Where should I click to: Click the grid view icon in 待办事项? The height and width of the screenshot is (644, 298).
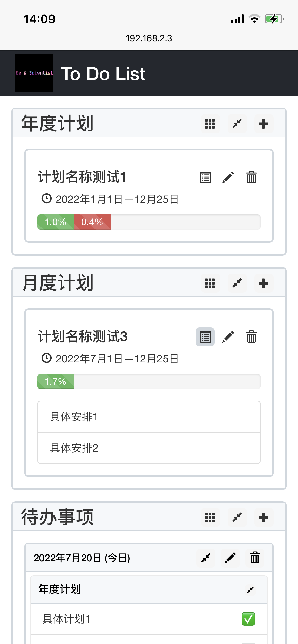pyautogui.click(x=210, y=517)
